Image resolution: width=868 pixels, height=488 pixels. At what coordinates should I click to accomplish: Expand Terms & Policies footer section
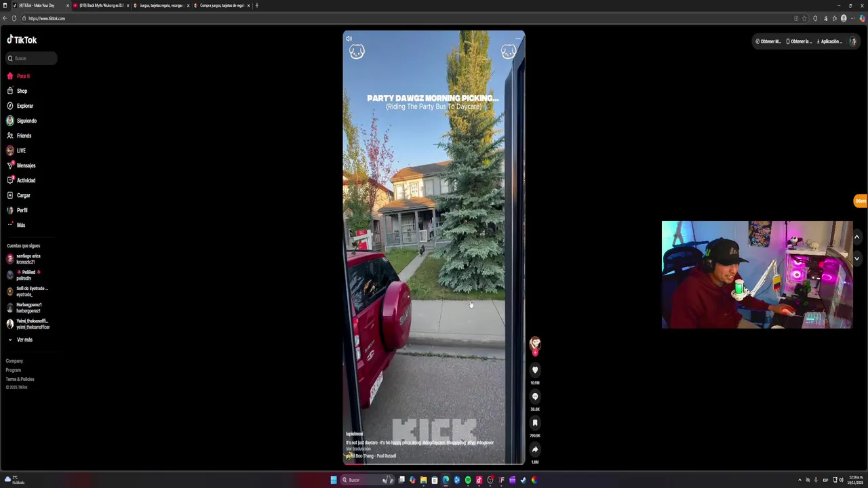(x=19, y=379)
